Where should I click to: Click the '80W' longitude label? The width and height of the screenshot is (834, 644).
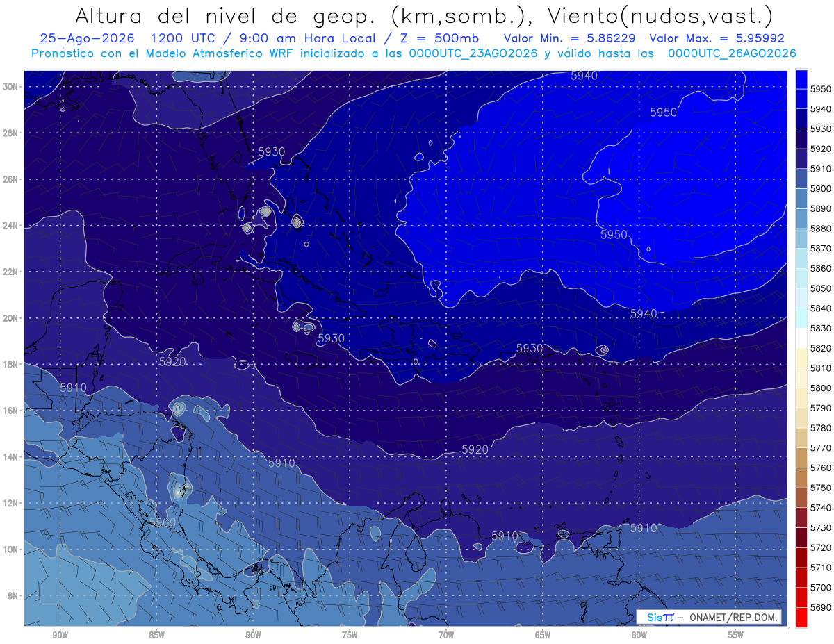pyautogui.click(x=253, y=635)
